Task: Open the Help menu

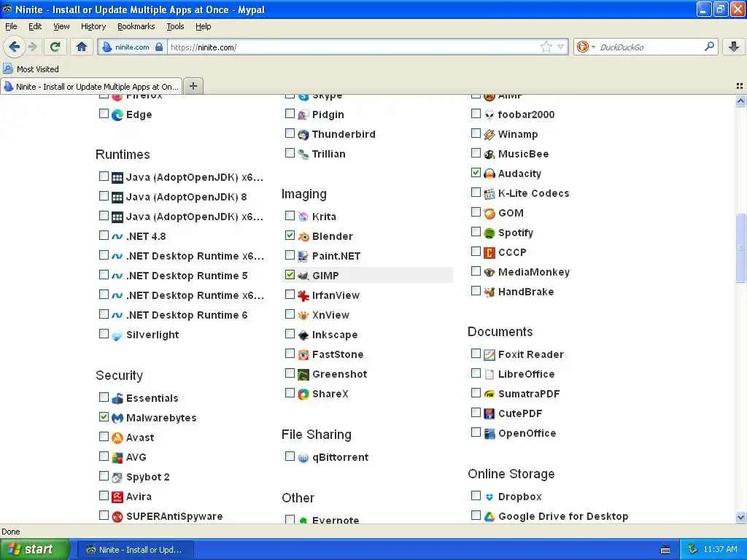Action: click(203, 27)
